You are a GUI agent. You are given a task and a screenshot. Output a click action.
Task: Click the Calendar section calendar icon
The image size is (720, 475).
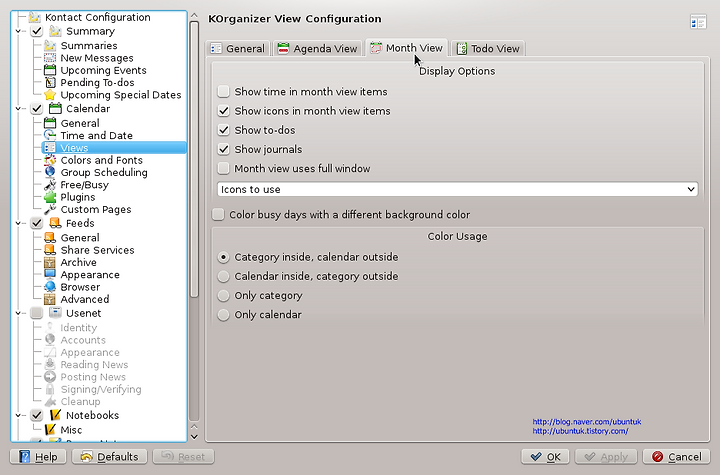pos(55,108)
